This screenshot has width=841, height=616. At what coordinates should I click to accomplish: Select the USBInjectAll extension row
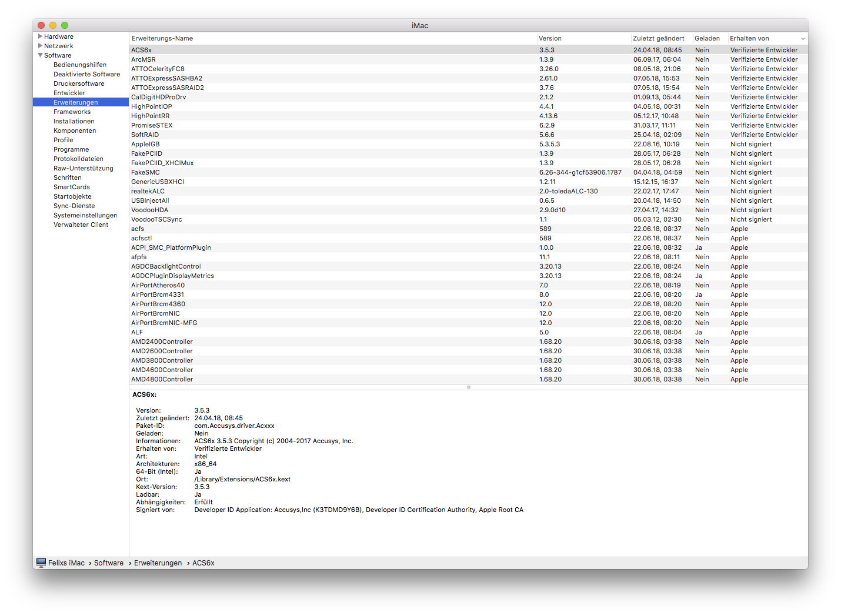469,200
